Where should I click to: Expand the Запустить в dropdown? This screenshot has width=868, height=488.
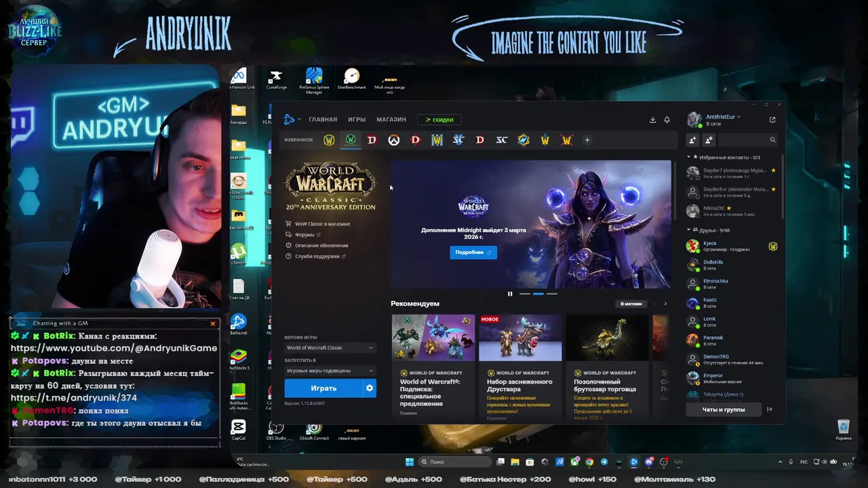coord(330,371)
